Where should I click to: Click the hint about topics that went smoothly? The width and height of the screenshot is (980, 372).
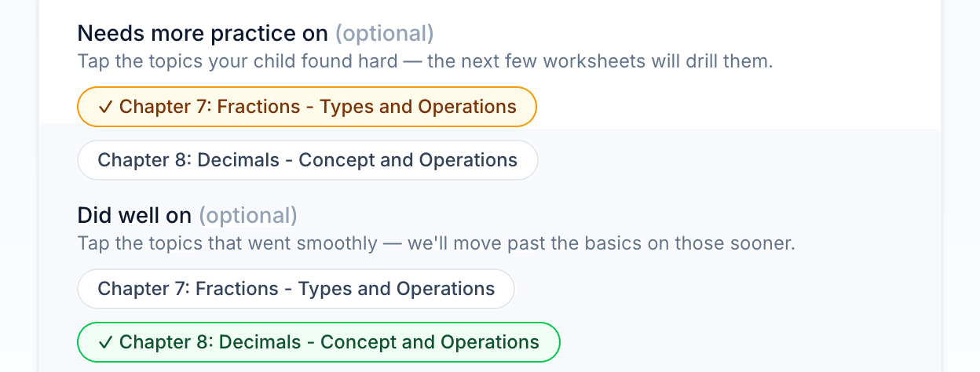coord(437,243)
